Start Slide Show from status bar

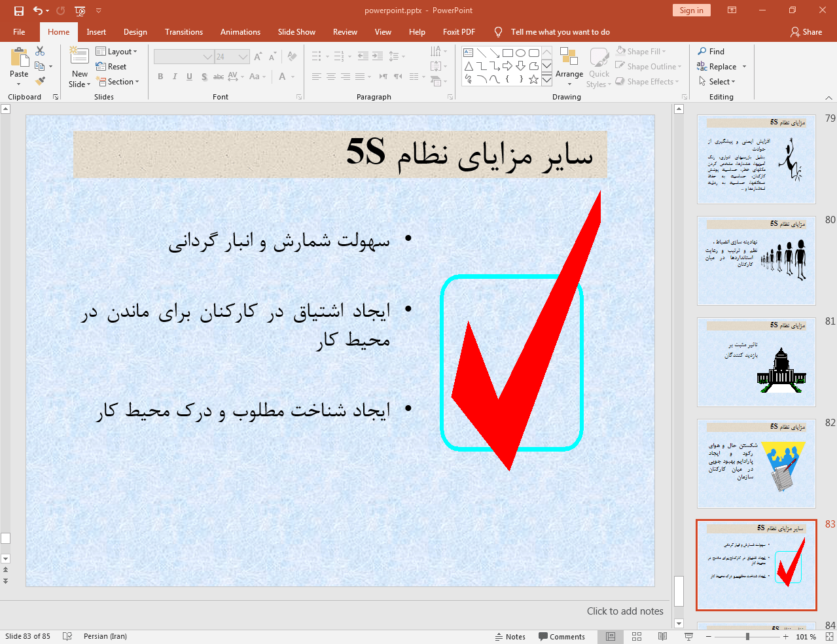(688, 636)
